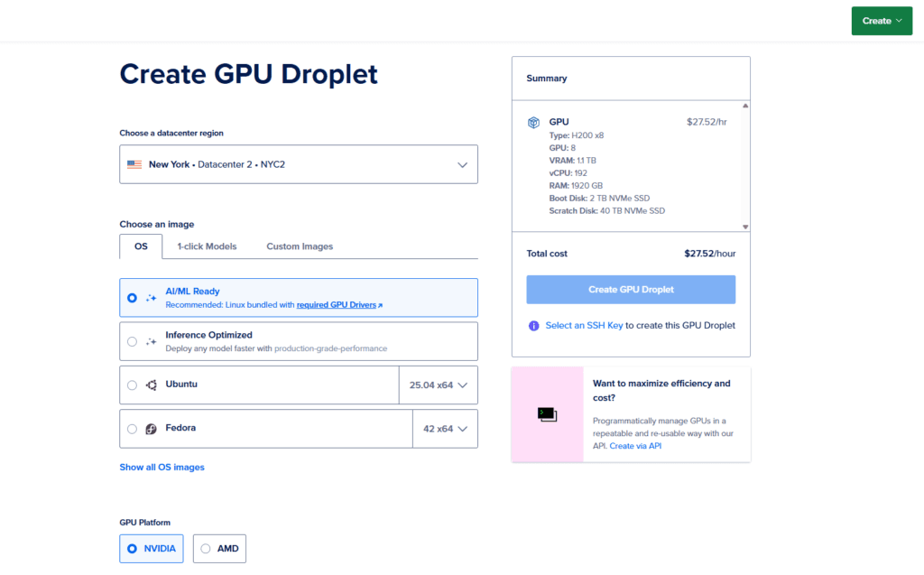The width and height of the screenshot is (924, 575).
Task: Click the $27.52/hr GPU price text
Action: 707,122
